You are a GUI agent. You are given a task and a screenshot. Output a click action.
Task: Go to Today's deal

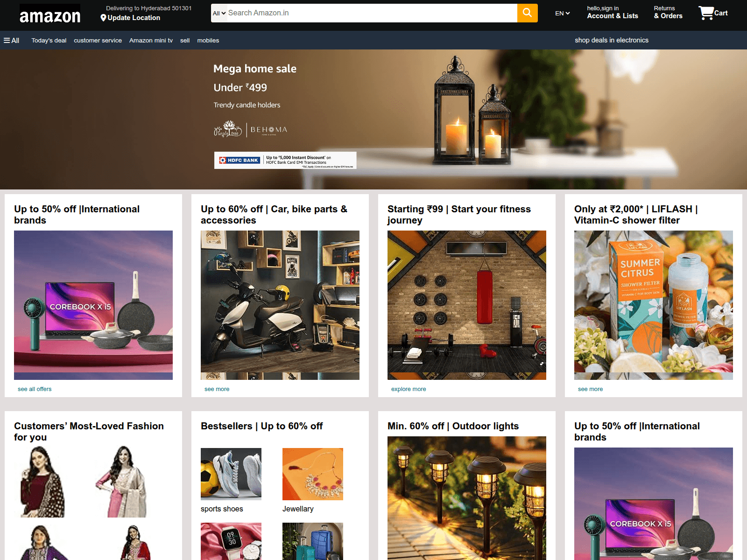click(x=49, y=41)
